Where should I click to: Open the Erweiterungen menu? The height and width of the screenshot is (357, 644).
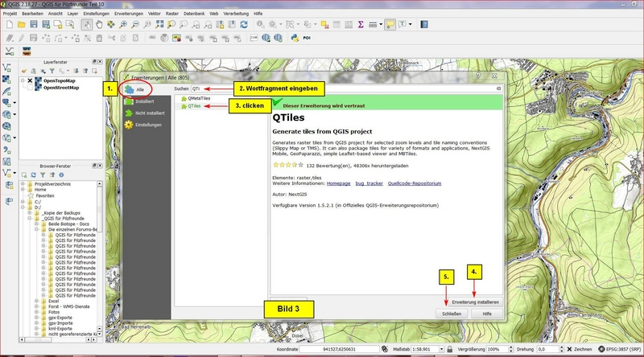pos(129,14)
